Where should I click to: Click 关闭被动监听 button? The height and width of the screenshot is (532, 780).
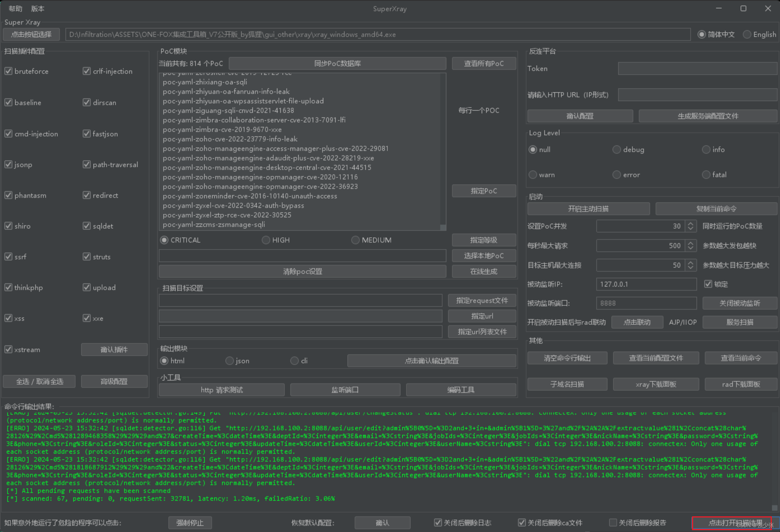[x=740, y=303]
